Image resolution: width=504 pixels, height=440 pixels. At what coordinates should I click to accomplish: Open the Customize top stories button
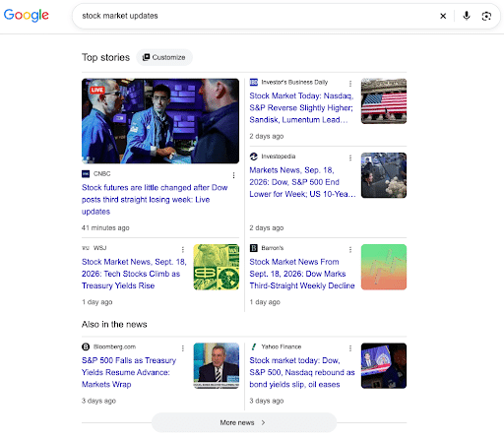tap(164, 57)
